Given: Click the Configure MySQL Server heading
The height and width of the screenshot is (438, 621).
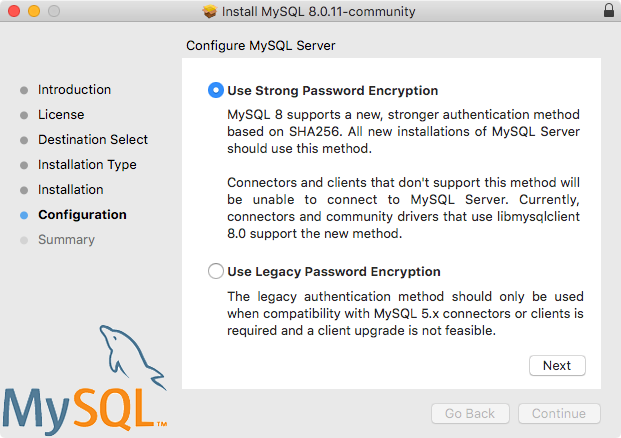Looking at the screenshot, I should [261, 46].
